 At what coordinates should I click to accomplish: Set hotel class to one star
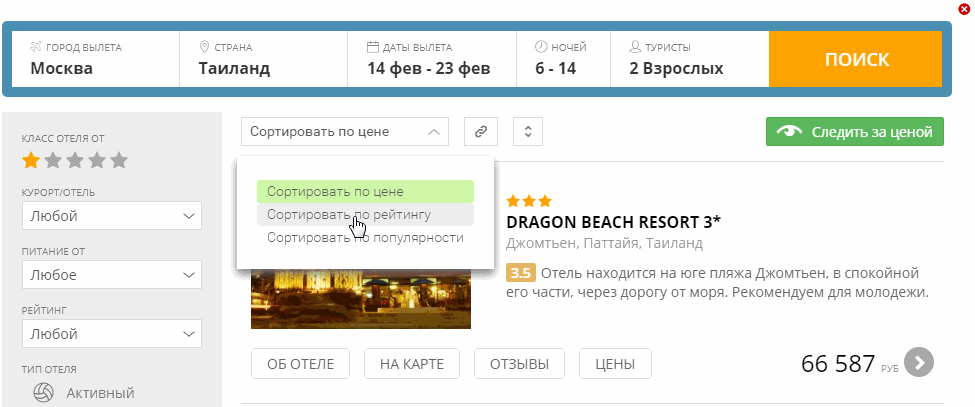(x=31, y=160)
